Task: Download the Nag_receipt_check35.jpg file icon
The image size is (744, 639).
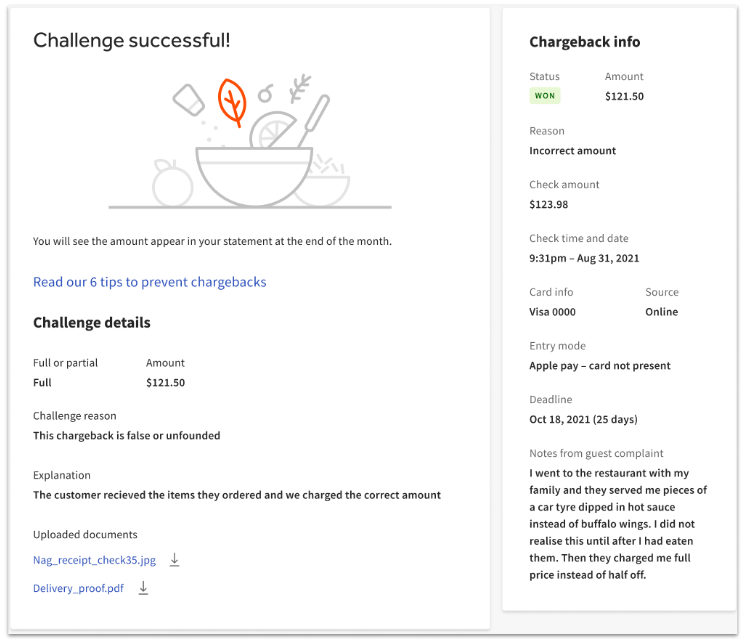Action: (174, 560)
